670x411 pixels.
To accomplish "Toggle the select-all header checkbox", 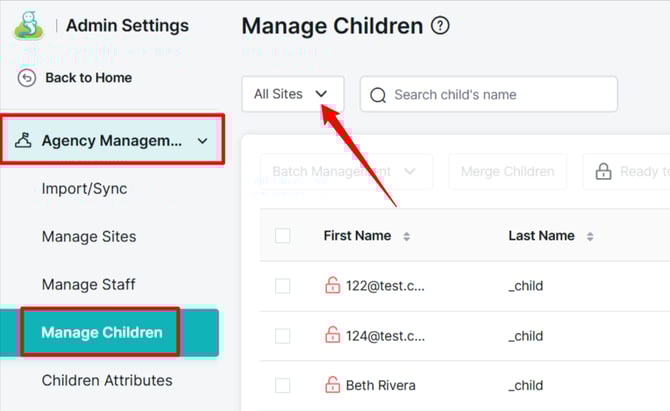I will 283,236.
